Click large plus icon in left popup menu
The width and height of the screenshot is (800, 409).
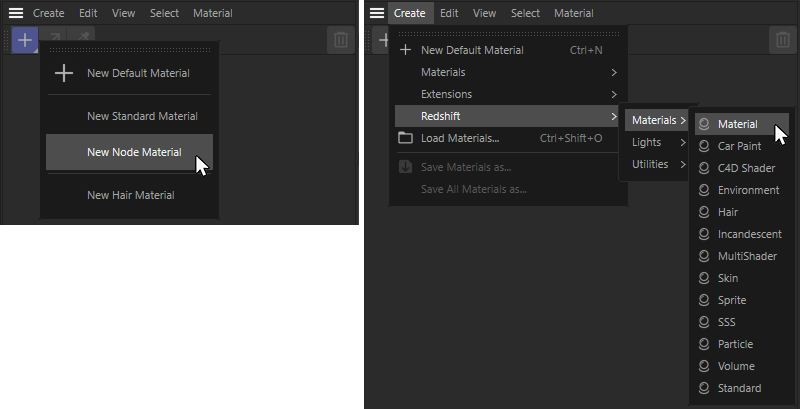coord(64,73)
